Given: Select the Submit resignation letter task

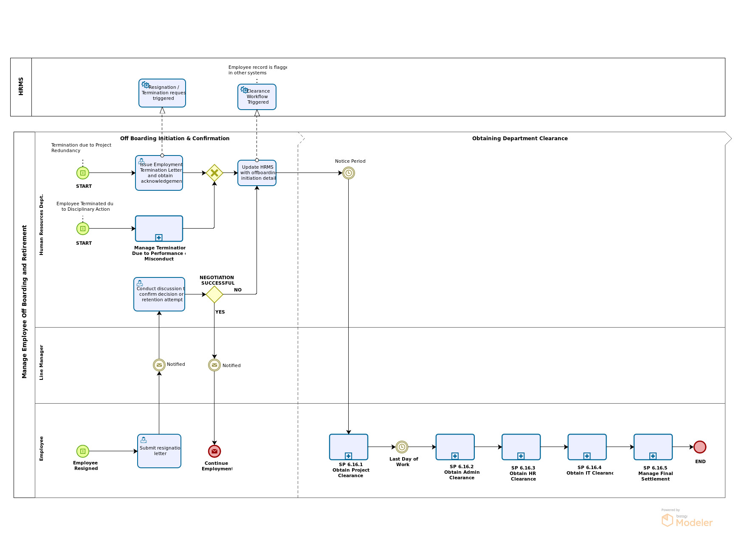Looking at the screenshot, I should pos(159,451).
